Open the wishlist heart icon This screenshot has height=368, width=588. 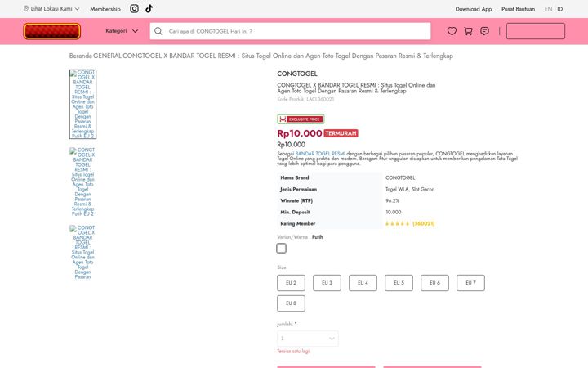click(452, 31)
